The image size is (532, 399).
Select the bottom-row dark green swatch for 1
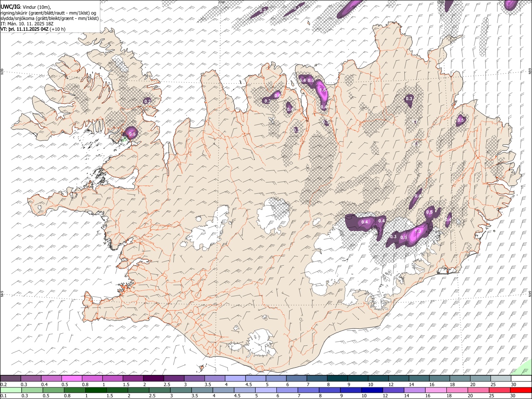96,390
